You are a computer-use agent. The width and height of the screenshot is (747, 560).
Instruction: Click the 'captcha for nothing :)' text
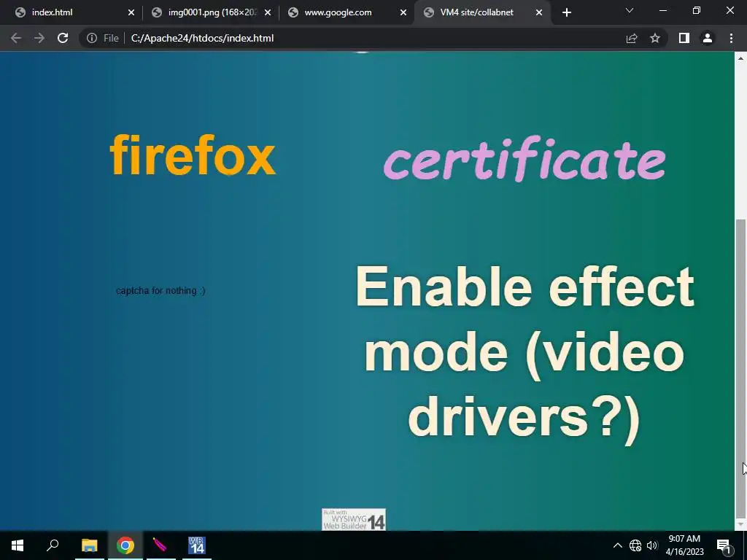(160, 290)
